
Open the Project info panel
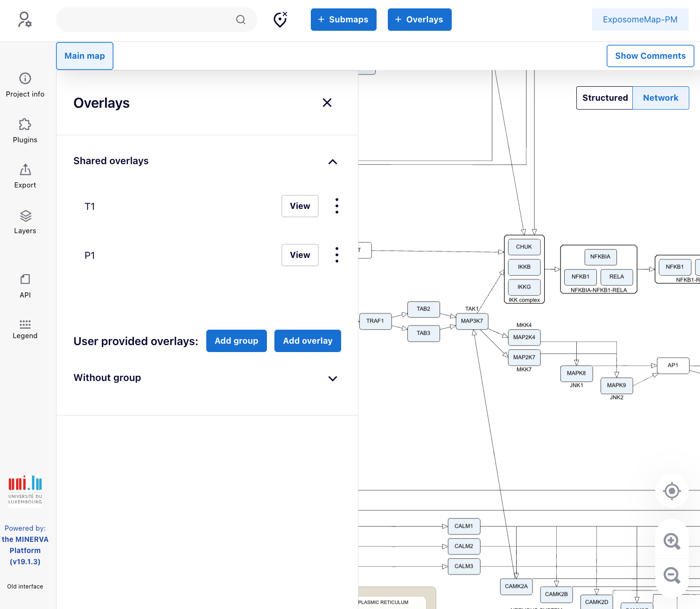point(25,85)
